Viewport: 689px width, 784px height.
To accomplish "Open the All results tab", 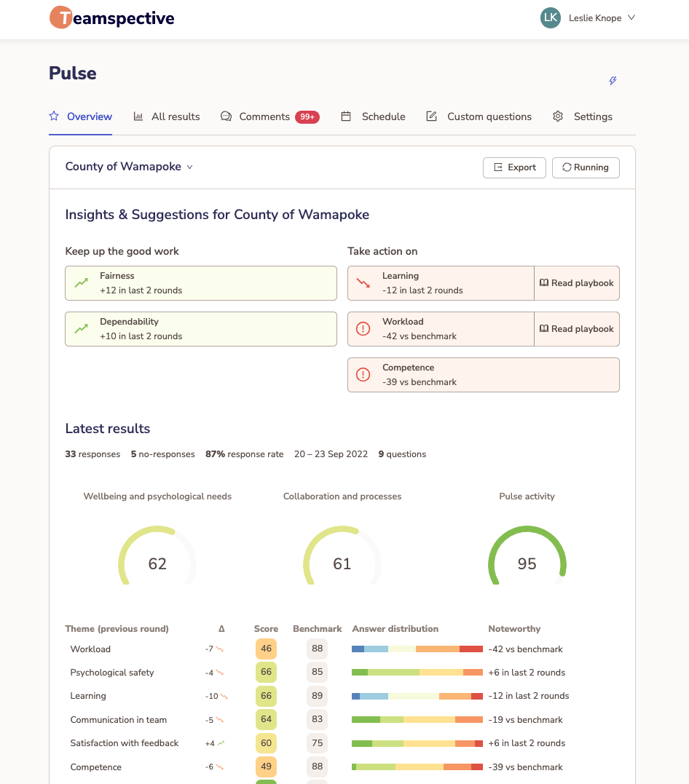I will click(x=167, y=116).
